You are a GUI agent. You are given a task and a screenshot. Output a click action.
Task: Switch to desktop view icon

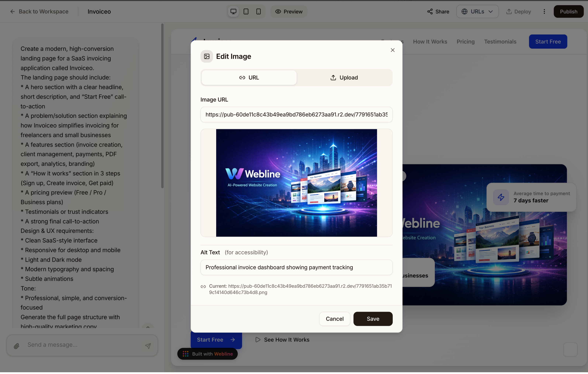[x=233, y=11]
